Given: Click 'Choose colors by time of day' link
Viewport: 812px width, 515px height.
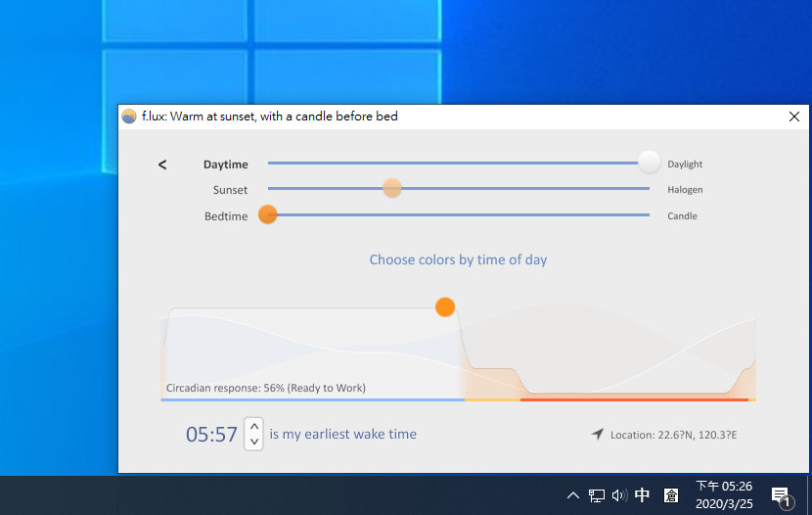Looking at the screenshot, I should point(458,259).
